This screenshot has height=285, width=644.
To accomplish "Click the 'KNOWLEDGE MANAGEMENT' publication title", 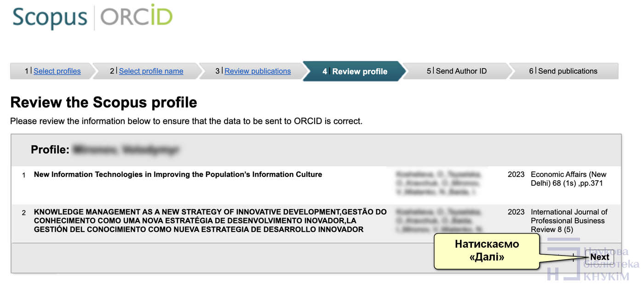I will (210, 221).
